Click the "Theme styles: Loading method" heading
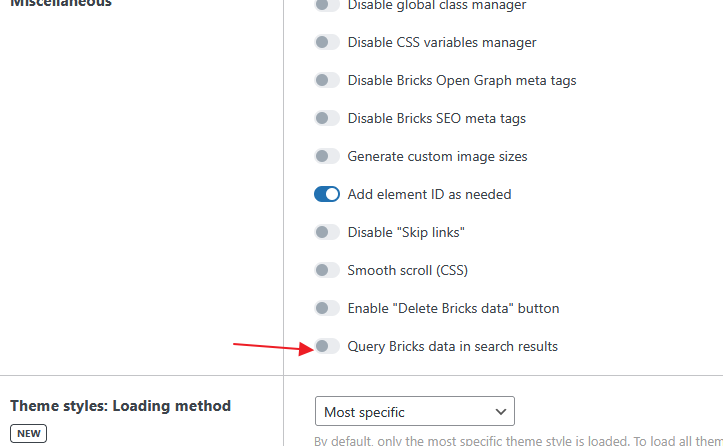This screenshot has width=723, height=446. coord(120,406)
